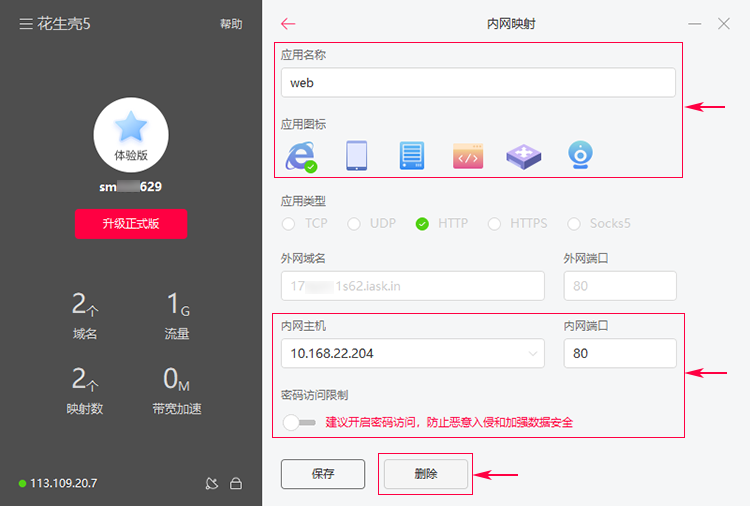Image resolution: width=750 pixels, height=506 pixels.
Task: Click the 内网主机 address 10.168.22.204
Action: coord(332,353)
